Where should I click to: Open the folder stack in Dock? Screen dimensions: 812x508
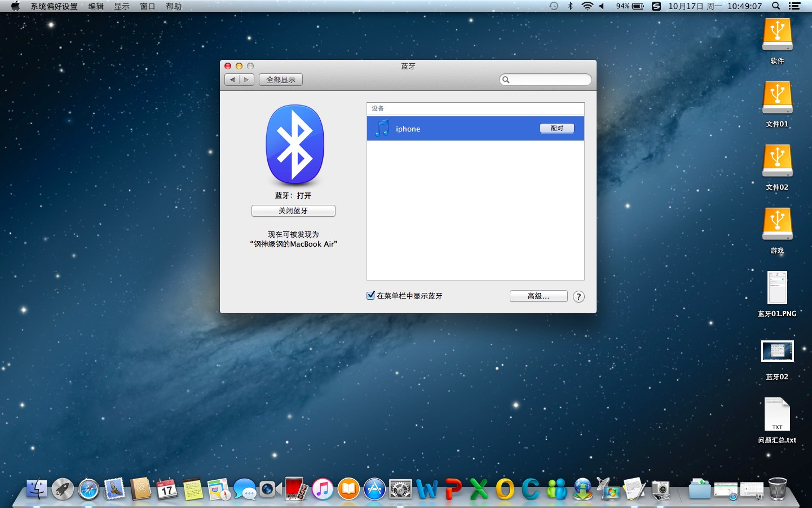coord(700,489)
